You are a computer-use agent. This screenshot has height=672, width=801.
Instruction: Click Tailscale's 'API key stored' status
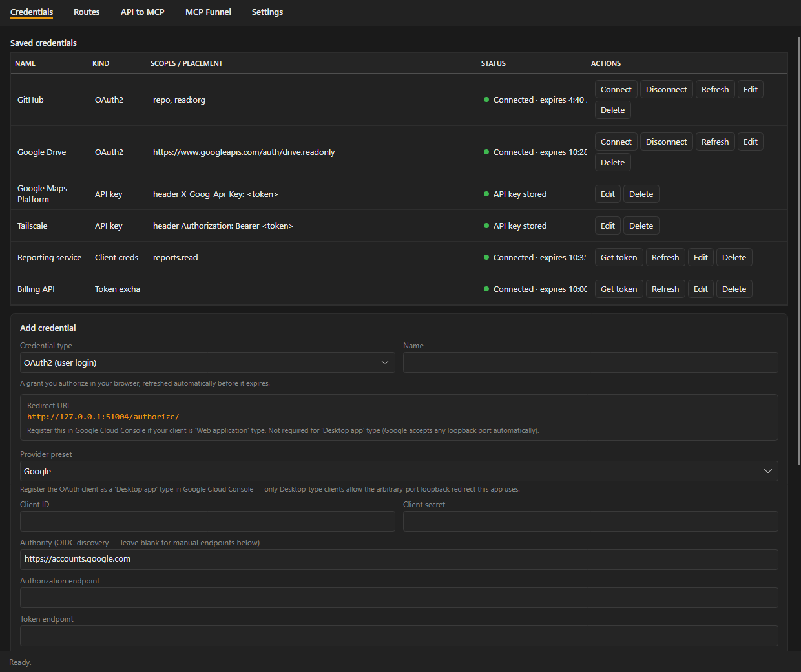coord(515,226)
